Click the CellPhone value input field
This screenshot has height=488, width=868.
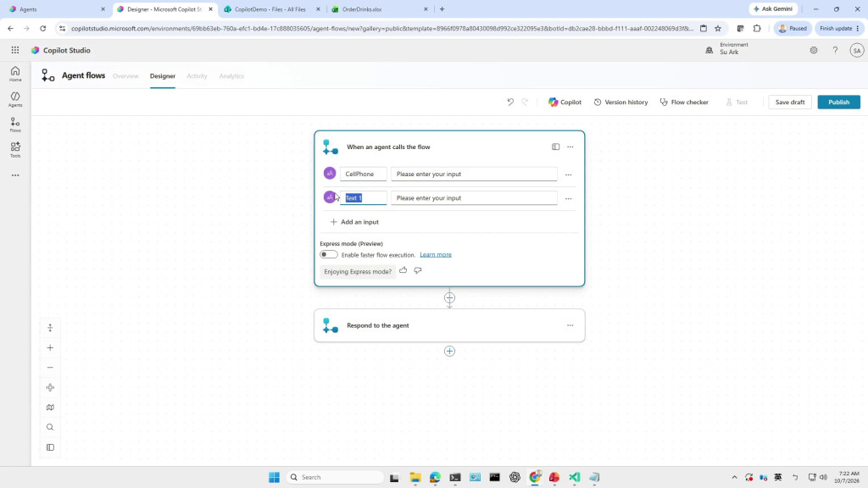click(474, 174)
